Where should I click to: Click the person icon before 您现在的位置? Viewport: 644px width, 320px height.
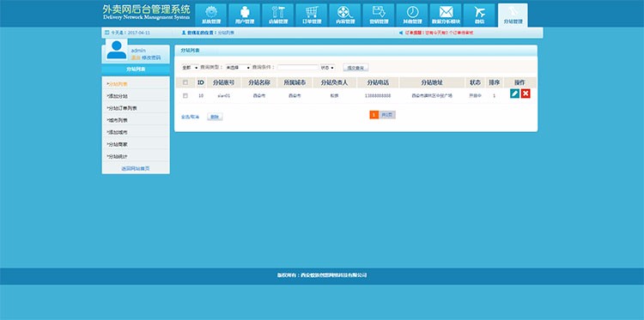(184, 33)
